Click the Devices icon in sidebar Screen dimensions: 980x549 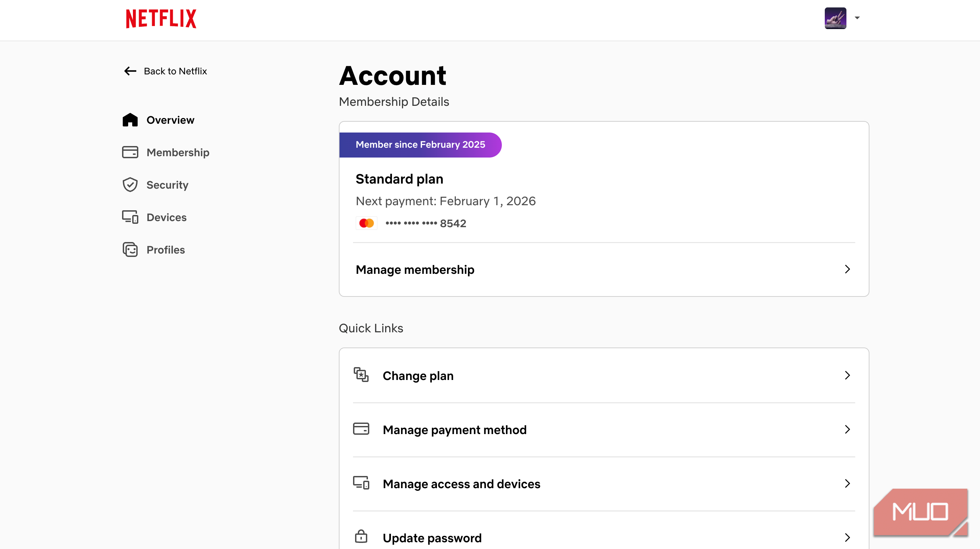[130, 217]
